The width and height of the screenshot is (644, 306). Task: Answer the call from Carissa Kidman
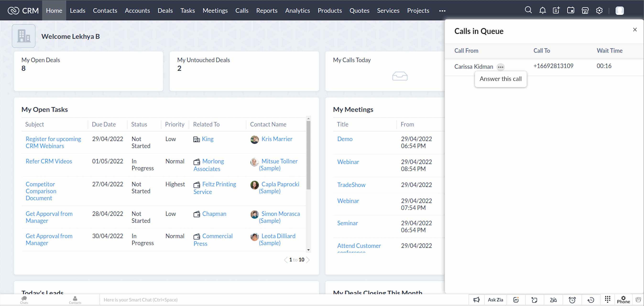tap(501, 79)
